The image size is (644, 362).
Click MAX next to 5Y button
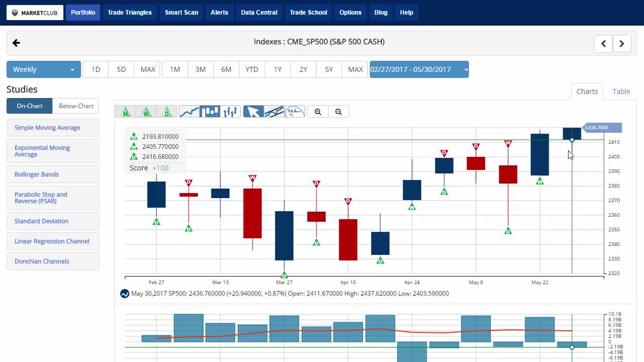tap(356, 69)
